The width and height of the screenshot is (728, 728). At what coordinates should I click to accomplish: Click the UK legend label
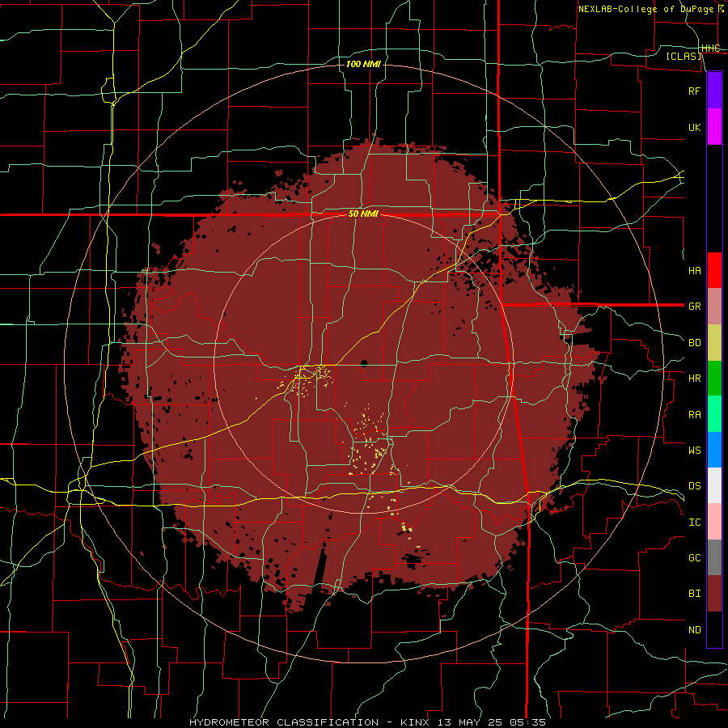pos(695,128)
